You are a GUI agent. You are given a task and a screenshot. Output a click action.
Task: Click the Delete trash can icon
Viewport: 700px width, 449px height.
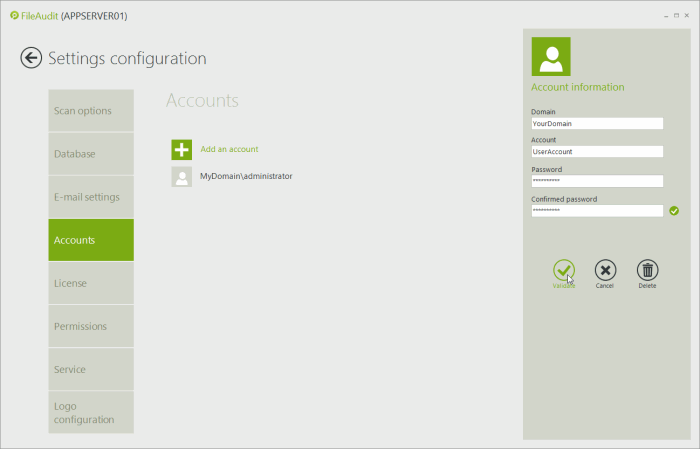tap(647, 270)
